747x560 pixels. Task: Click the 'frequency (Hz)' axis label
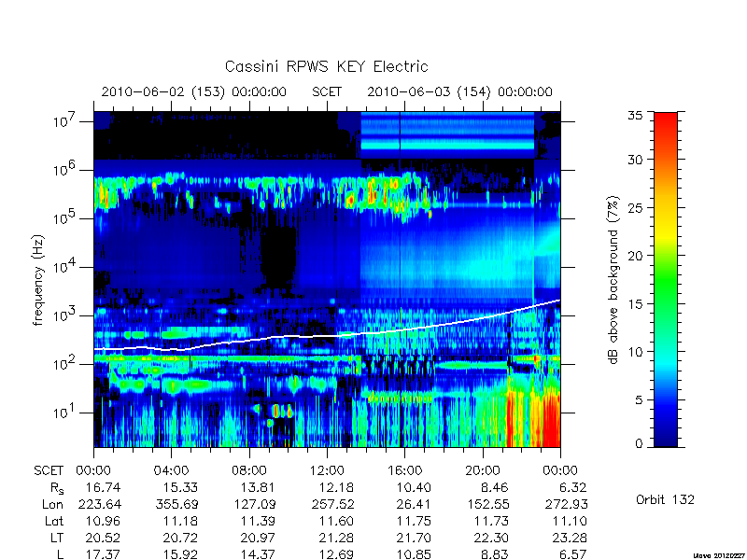pyautogui.click(x=38, y=280)
